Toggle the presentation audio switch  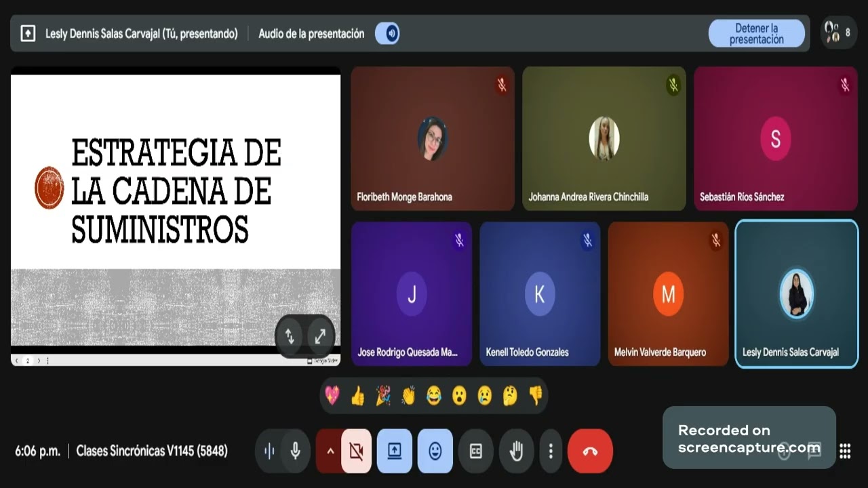coord(387,33)
